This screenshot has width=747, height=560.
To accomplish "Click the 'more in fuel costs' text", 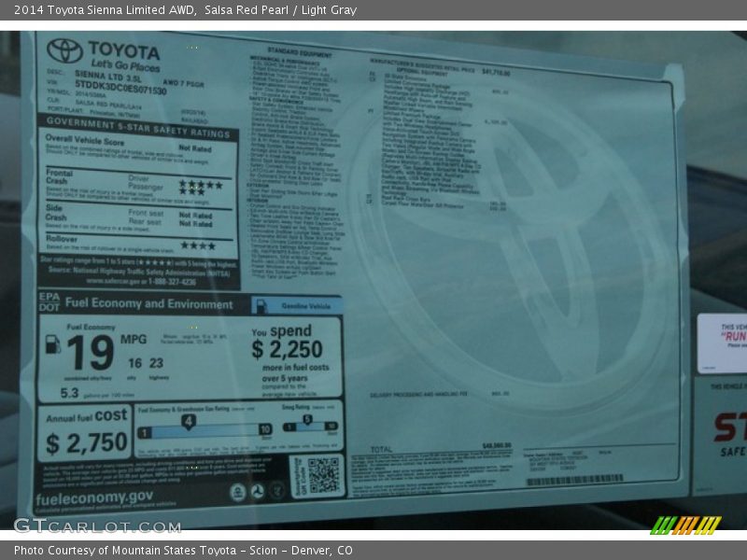I will pyautogui.click(x=295, y=368).
